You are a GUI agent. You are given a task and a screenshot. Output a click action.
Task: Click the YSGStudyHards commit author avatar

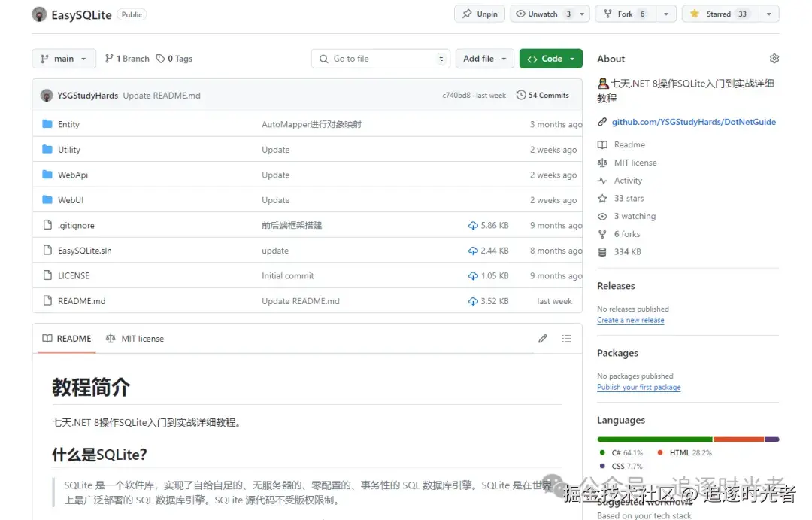pos(47,96)
